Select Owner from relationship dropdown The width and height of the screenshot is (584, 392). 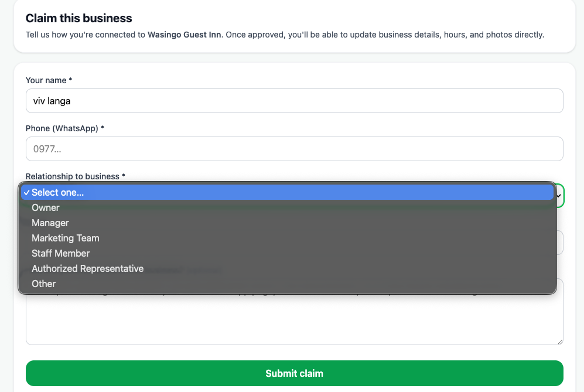(x=287, y=207)
